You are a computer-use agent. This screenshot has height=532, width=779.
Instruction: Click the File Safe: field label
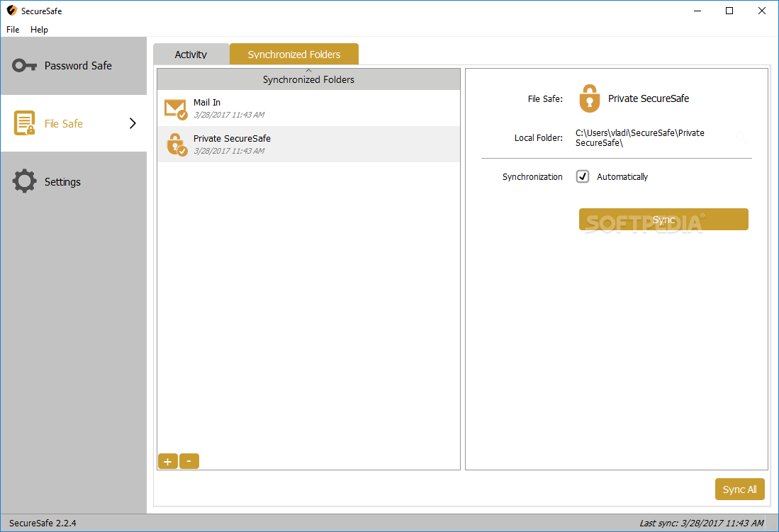(x=545, y=99)
